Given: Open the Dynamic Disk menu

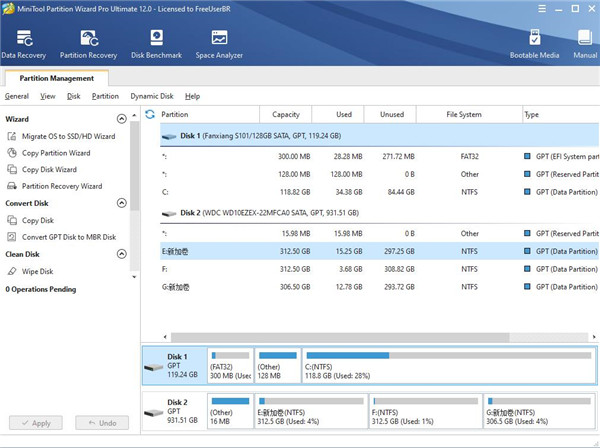Looking at the screenshot, I should click(151, 96).
